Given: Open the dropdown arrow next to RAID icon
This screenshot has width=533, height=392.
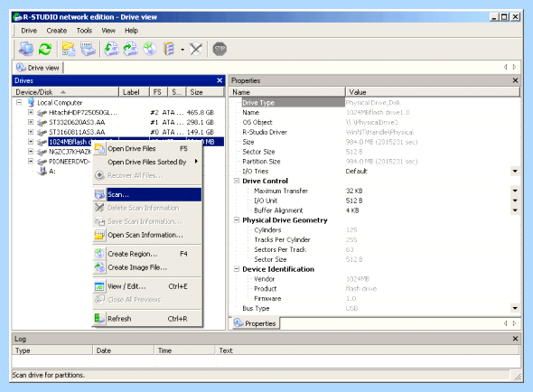Looking at the screenshot, I should click(x=182, y=50).
